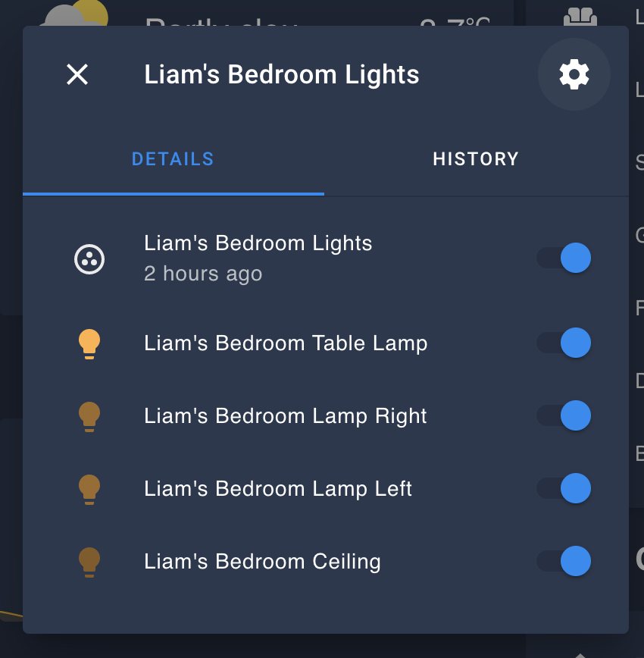The image size is (644, 658).
Task: Select the Liam's Bedroom Lamp Left name
Action: coord(278,489)
